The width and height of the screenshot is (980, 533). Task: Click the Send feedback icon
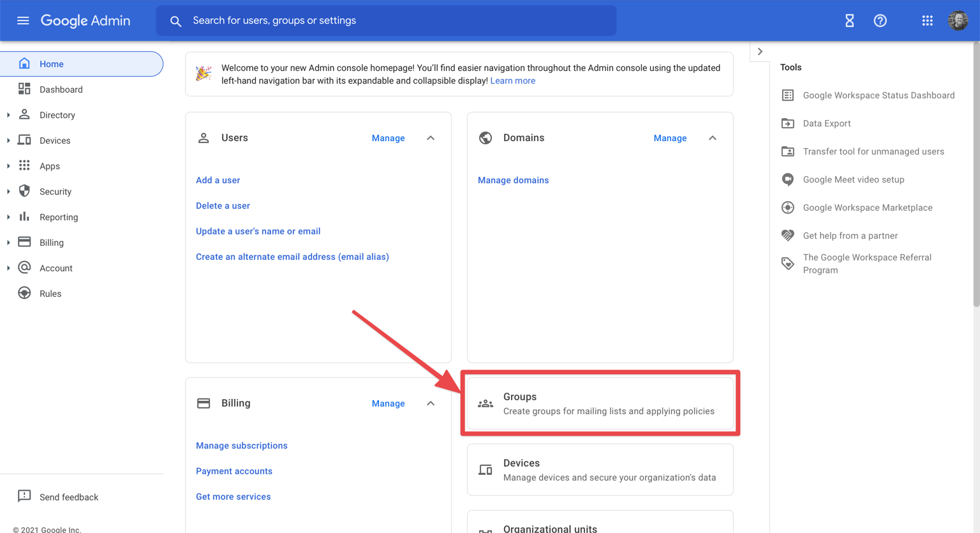click(x=24, y=496)
